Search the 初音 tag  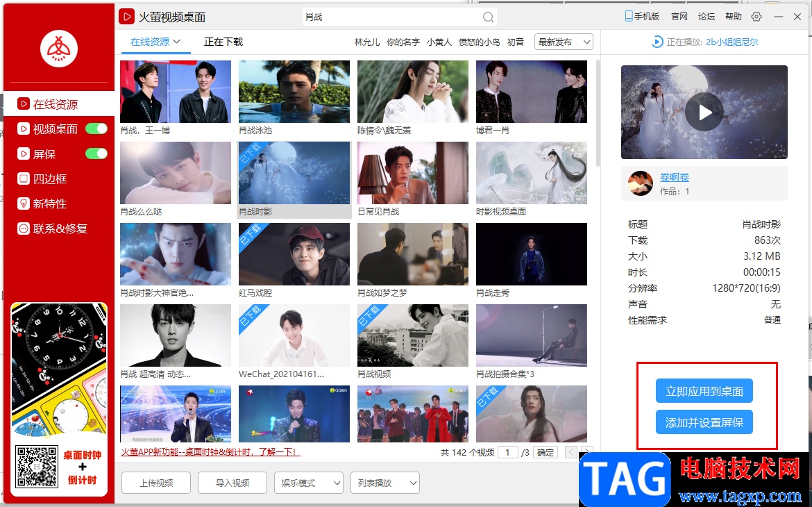[515, 42]
